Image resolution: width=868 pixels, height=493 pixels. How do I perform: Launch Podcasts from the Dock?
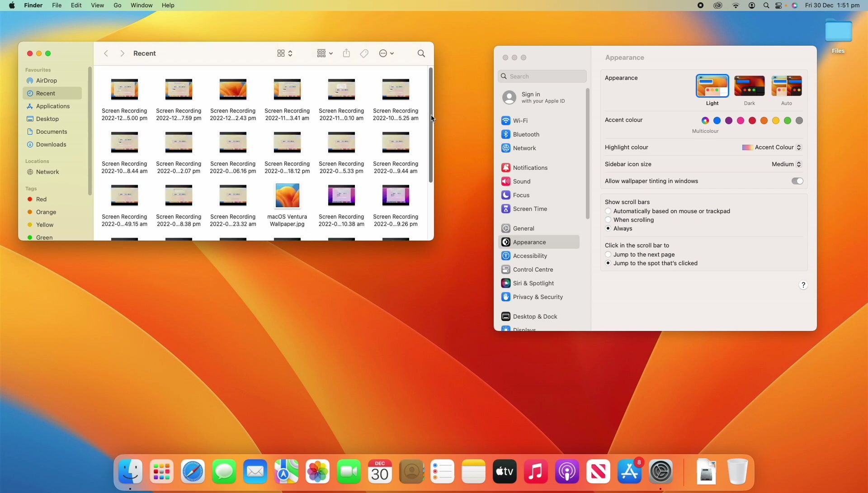567,472
